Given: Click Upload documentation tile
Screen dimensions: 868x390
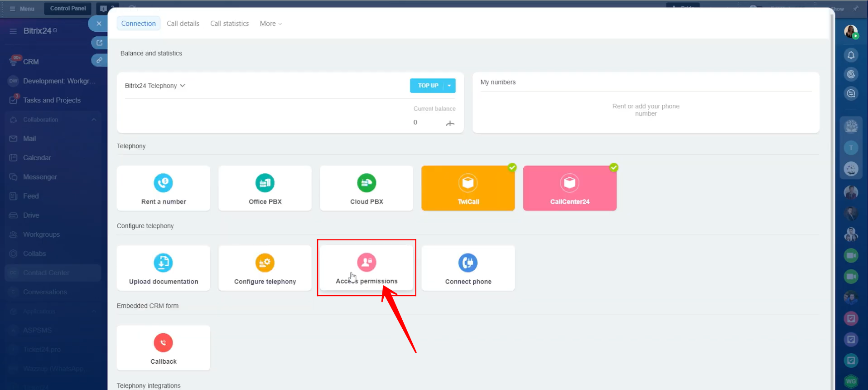Looking at the screenshot, I should pyautogui.click(x=163, y=268).
